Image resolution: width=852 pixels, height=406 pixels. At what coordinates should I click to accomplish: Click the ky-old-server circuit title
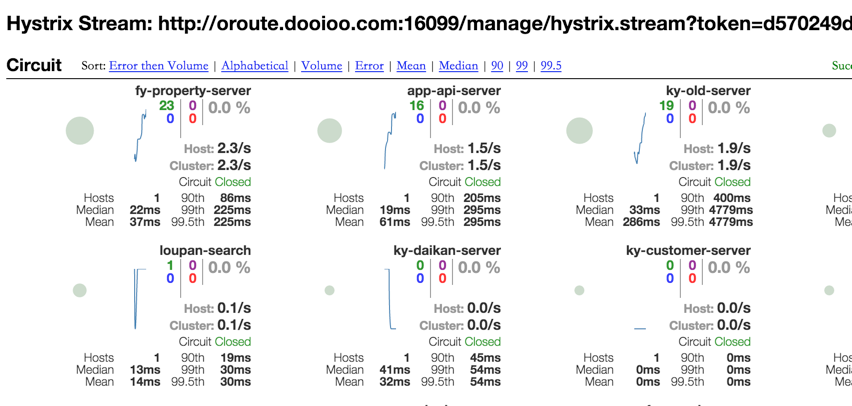[x=708, y=91]
